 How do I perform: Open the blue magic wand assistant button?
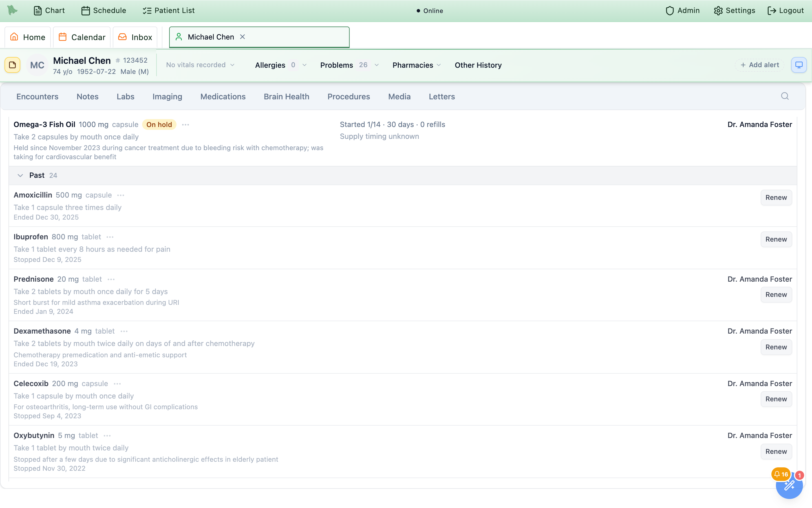coord(789,485)
